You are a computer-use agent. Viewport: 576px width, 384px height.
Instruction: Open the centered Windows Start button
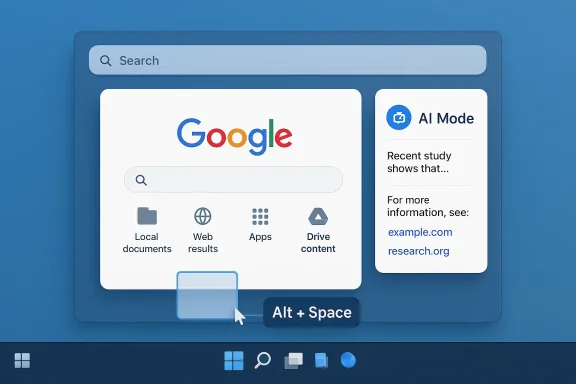point(234,360)
